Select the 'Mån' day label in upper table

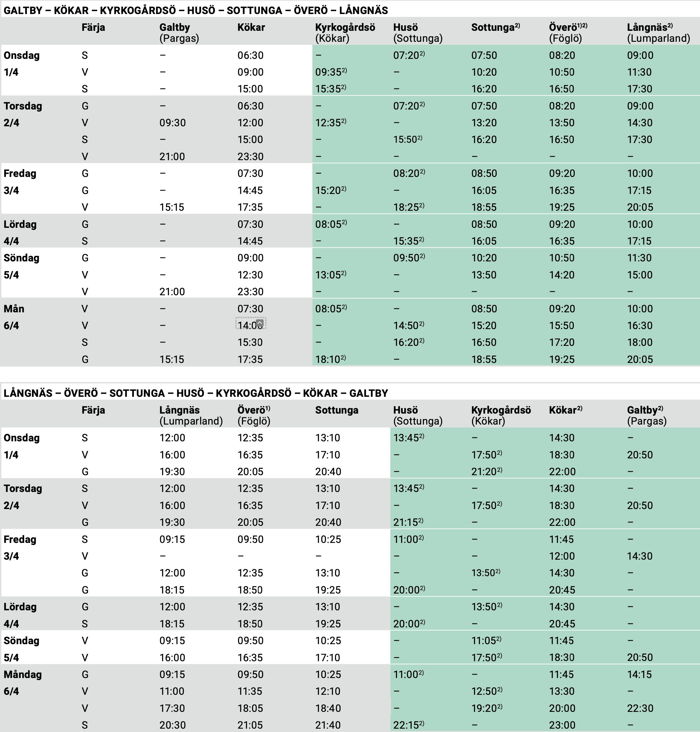(x=14, y=309)
